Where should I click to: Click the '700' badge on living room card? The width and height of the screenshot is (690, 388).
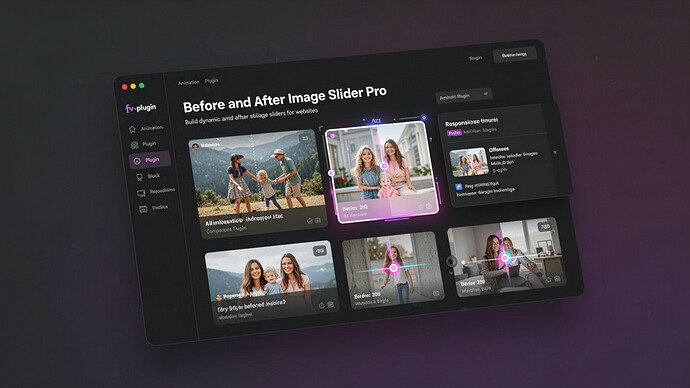tap(545, 227)
